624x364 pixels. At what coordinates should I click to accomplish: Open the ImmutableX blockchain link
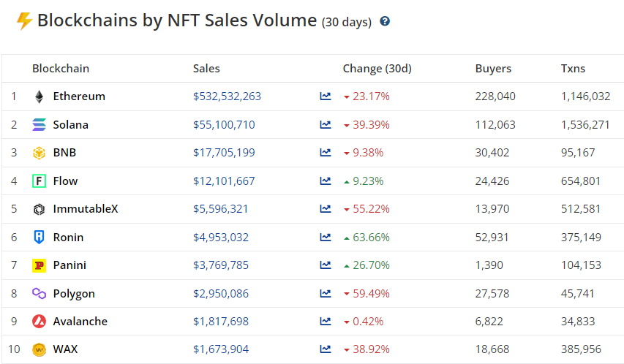click(x=85, y=209)
